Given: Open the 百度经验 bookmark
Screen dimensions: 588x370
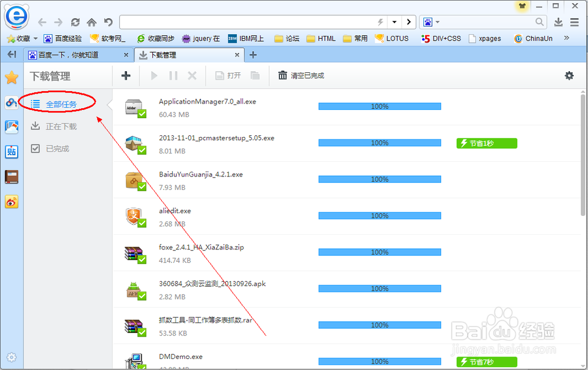Looking at the screenshot, I should pos(63,39).
